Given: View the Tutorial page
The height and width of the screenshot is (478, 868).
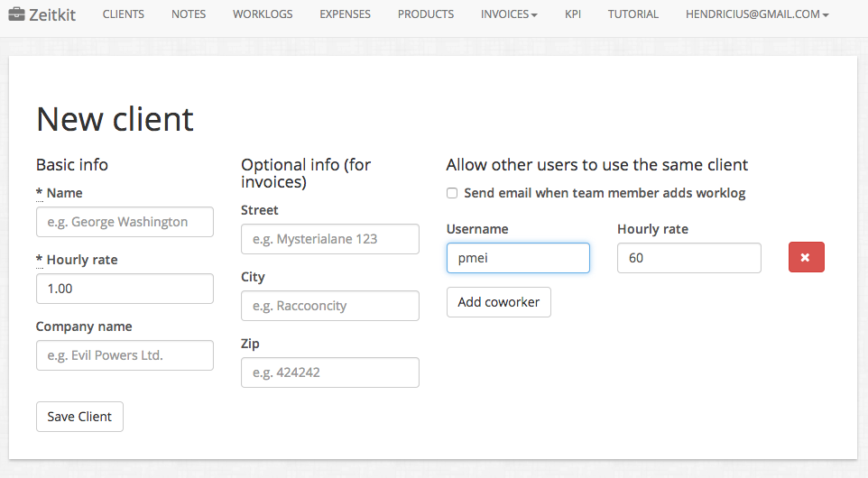Looking at the screenshot, I should click(x=633, y=14).
